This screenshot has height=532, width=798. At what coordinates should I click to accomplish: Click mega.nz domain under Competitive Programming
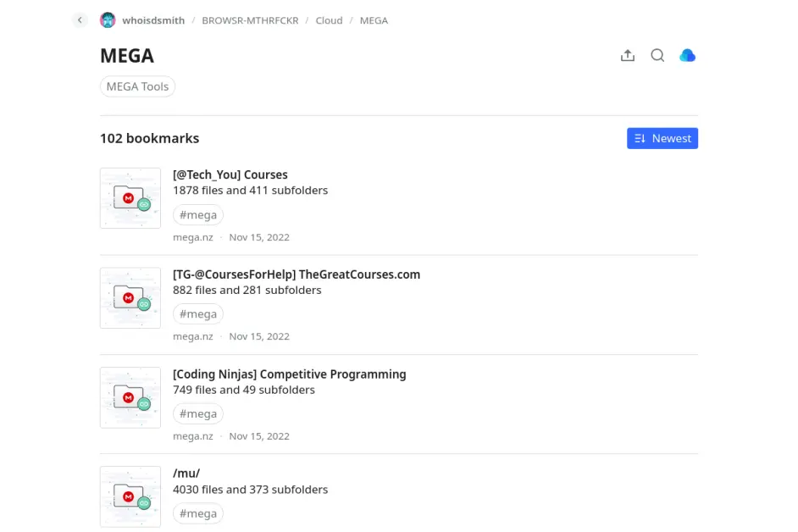[193, 436]
